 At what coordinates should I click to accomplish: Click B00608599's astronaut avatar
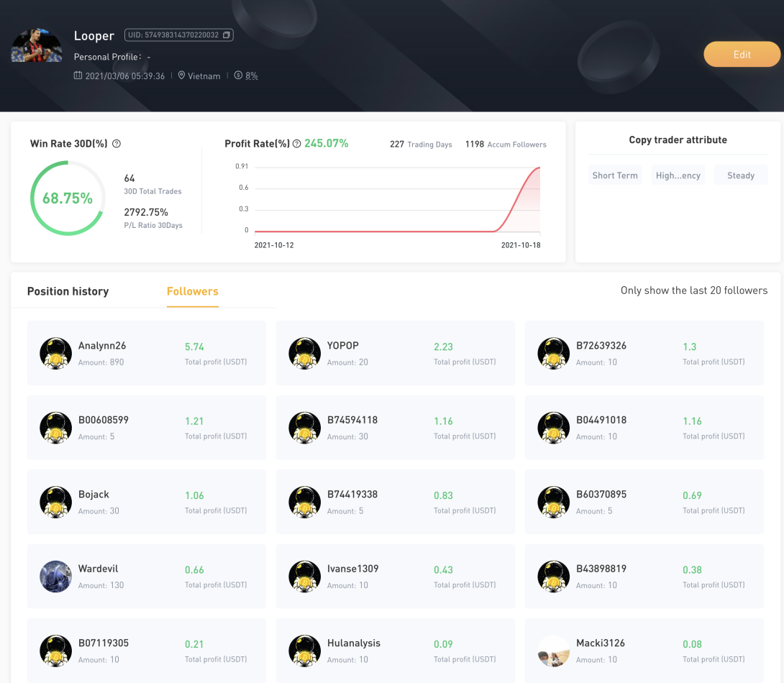pos(55,428)
